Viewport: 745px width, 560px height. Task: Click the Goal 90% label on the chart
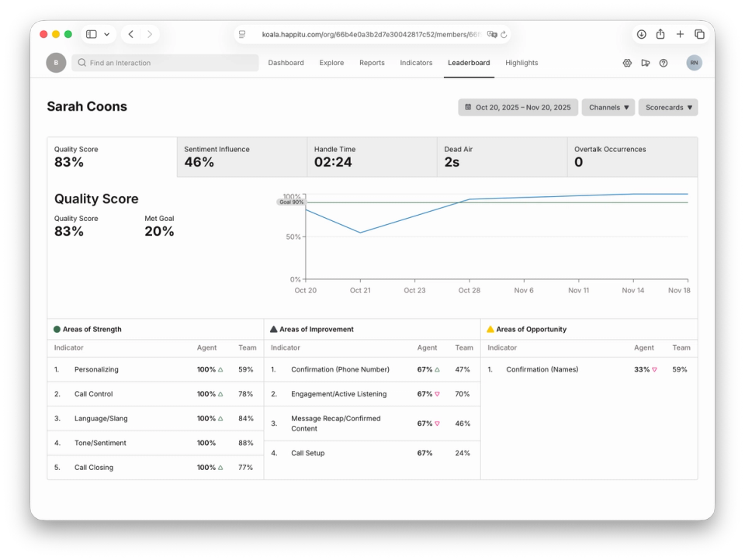coord(291,202)
